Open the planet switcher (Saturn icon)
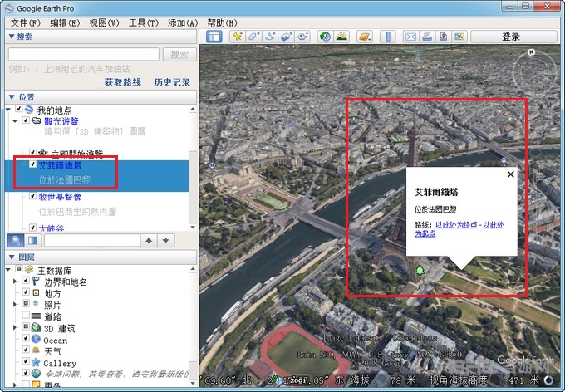This screenshot has width=565, height=392. click(x=365, y=37)
